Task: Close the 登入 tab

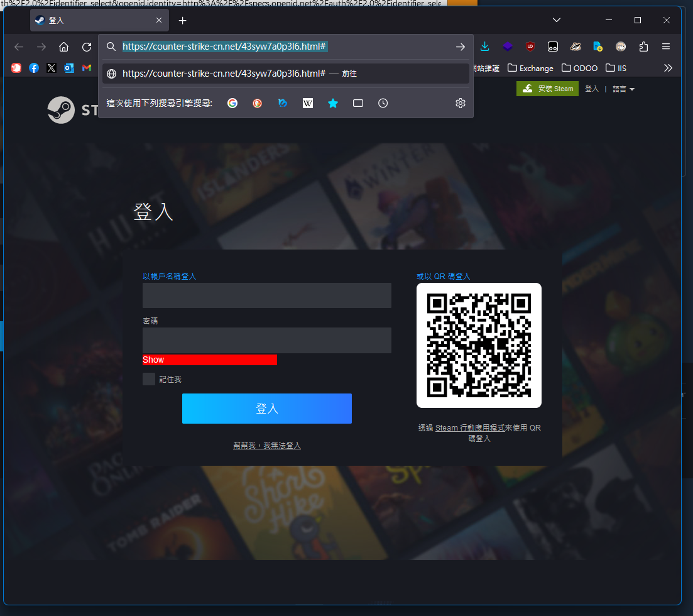Action: 159,20
